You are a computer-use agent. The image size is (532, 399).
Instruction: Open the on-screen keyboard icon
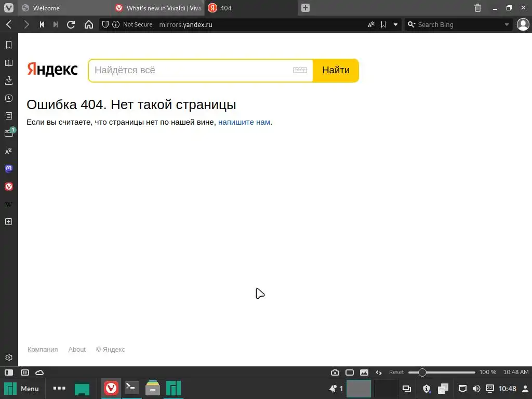tap(300, 70)
